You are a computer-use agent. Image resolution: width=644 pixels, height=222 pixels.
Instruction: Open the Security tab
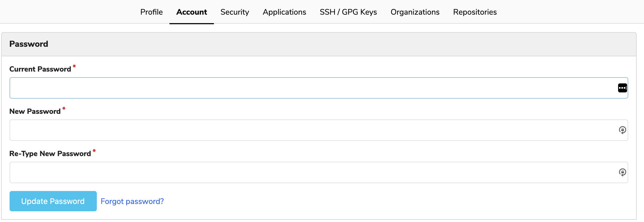coord(235,12)
